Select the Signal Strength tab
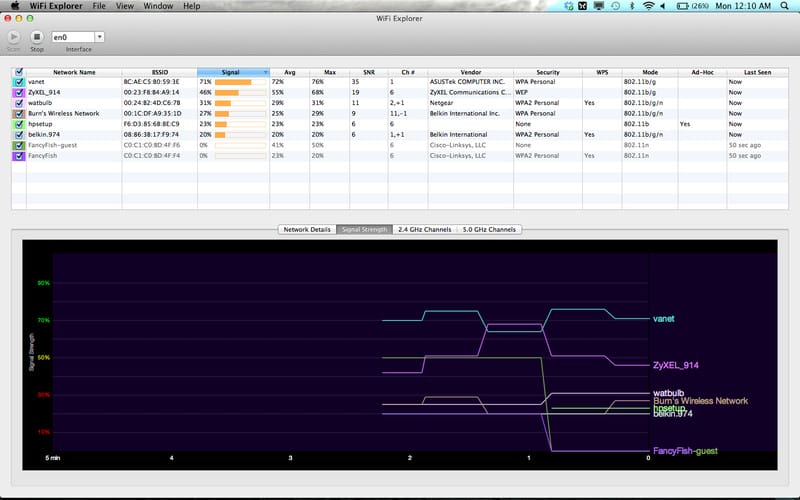The height and width of the screenshot is (500, 800). [364, 230]
